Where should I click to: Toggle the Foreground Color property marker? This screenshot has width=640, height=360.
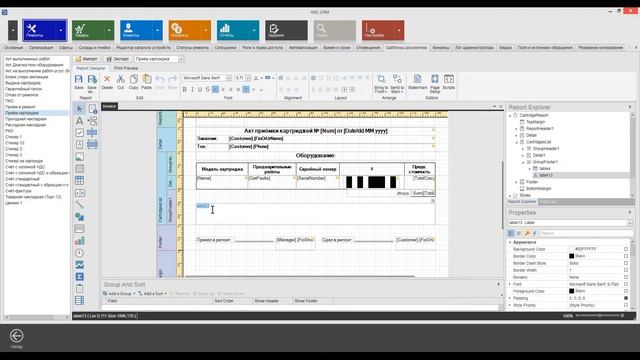coord(626,291)
